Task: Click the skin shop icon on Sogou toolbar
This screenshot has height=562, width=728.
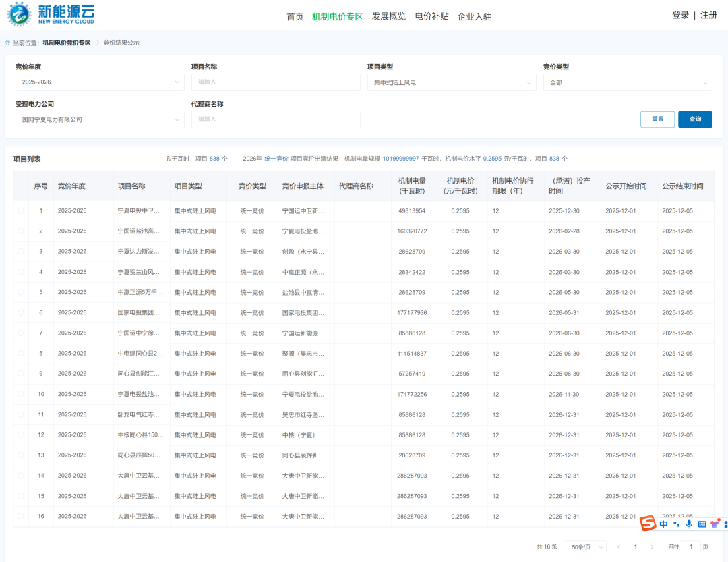Action: (713, 524)
